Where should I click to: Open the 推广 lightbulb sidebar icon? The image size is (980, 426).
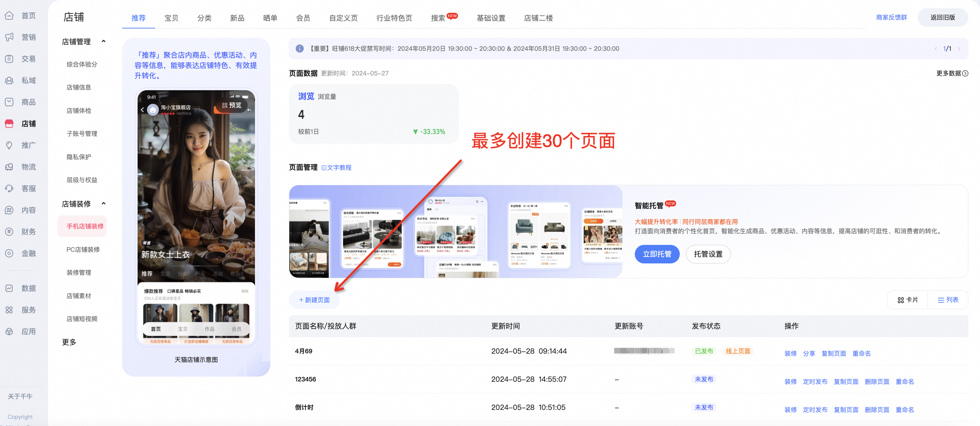9,145
